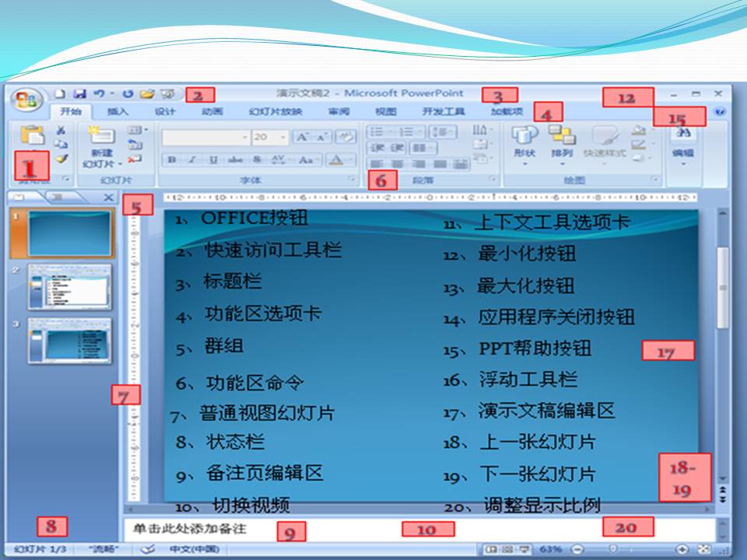The image size is (747, 560).
Task: Toggle Bold formatting
Action: pyautogui.click(x=172, y=159)
